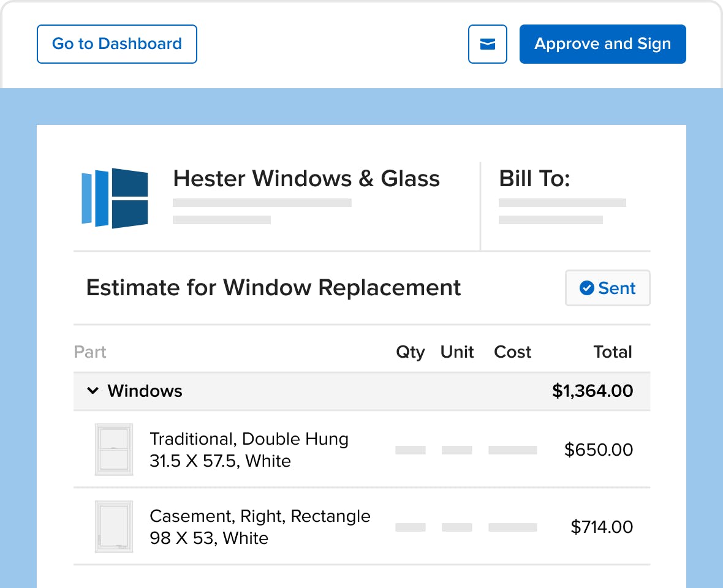Click the Casement, Right, Rectangle item description
Viewport: 723px width, 588px height.
coord(260,527)
